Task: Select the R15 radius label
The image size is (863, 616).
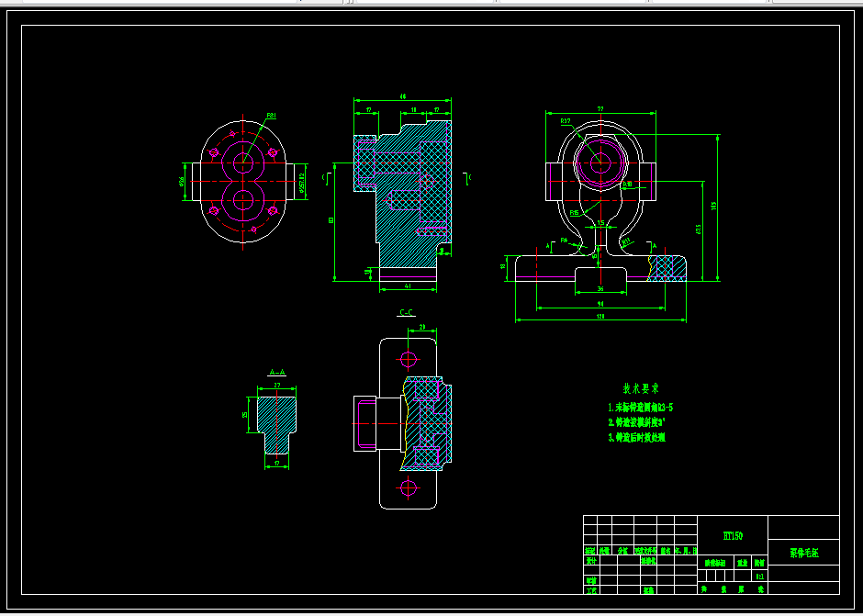Action: point(574,212)
